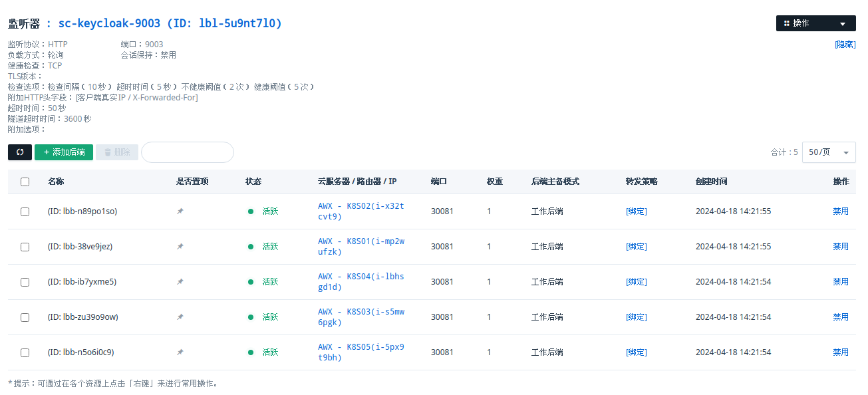Click [绑定] for the K8S01 backend

click(x=636, y=247)
